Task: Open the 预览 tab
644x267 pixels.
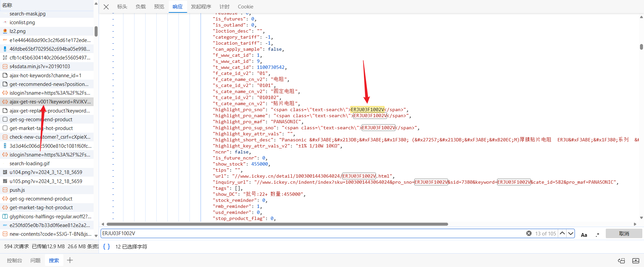Action: (159, 7)
